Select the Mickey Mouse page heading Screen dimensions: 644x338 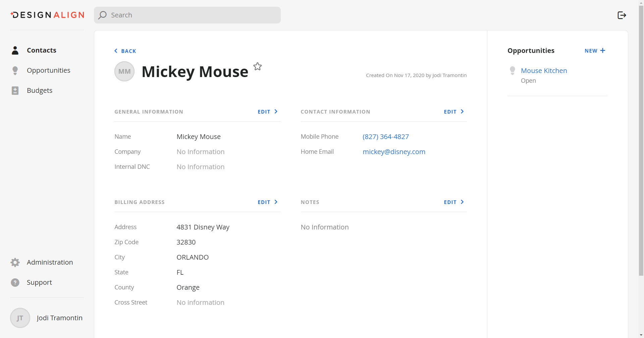pos(195,72)
